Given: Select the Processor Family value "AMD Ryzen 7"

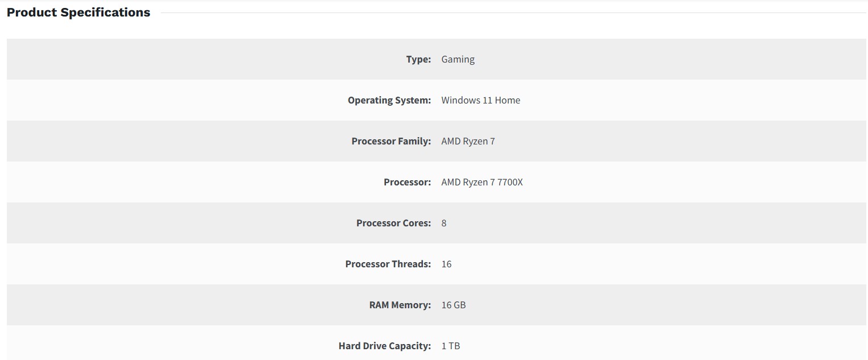Looking at the screenshot, I should (x=468, y=141).
